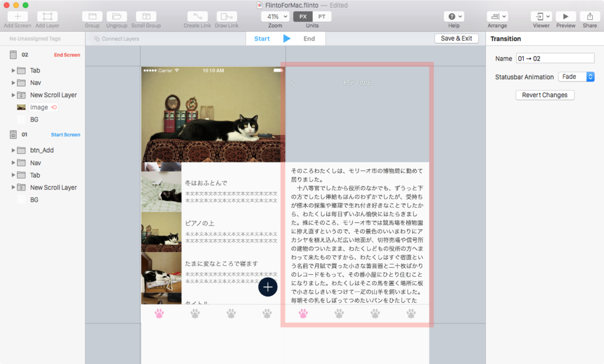This screenshot has height=364, width=604.
Task: Click the fourth gray paw on end screen
Action: point(411,313)
